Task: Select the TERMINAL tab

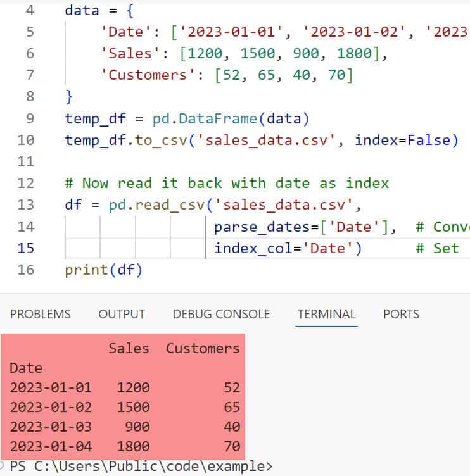Action: [x=326, y=314]
